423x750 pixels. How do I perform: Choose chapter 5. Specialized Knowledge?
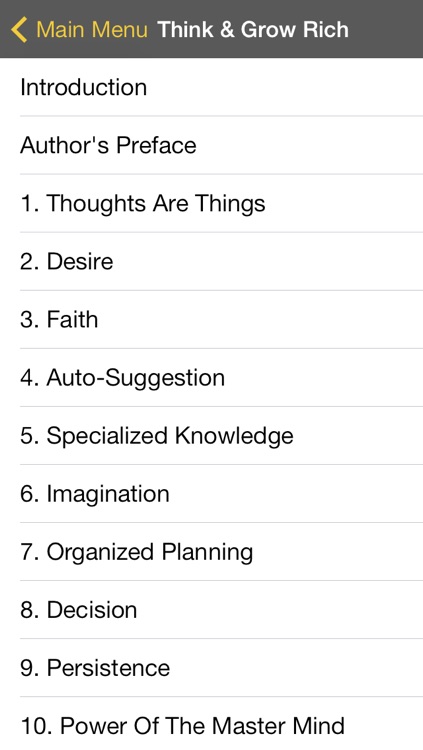click(x=212, y=436)
